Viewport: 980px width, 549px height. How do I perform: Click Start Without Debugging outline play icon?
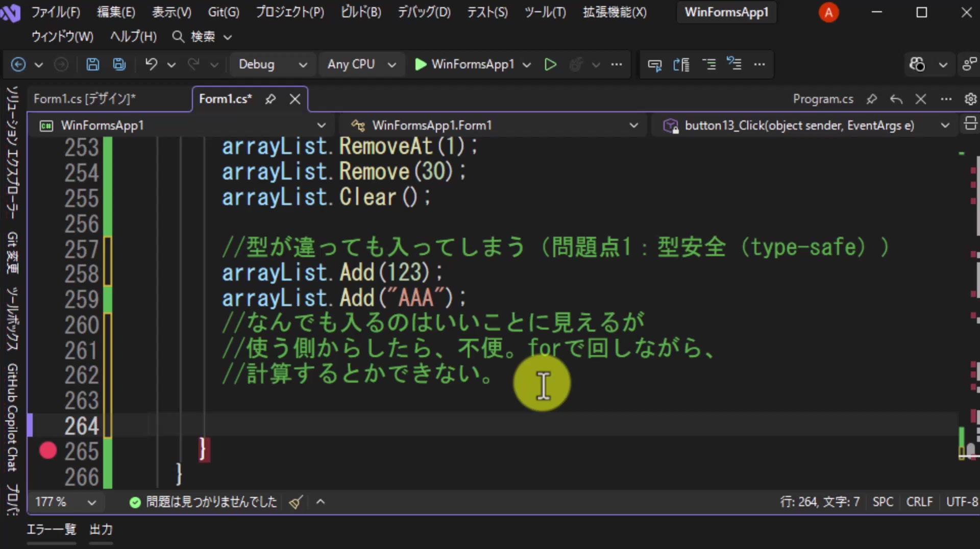tap(550, 64)
